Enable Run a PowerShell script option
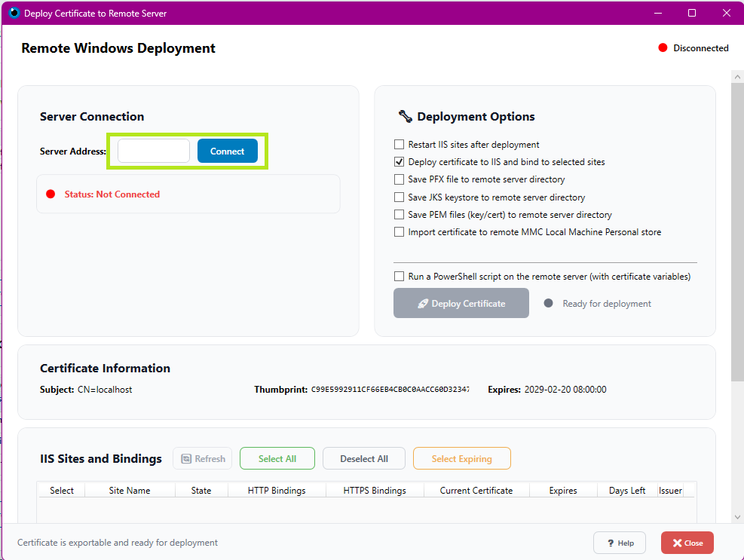The height and width of the screenshot is (560, 744). coord(399,276)
